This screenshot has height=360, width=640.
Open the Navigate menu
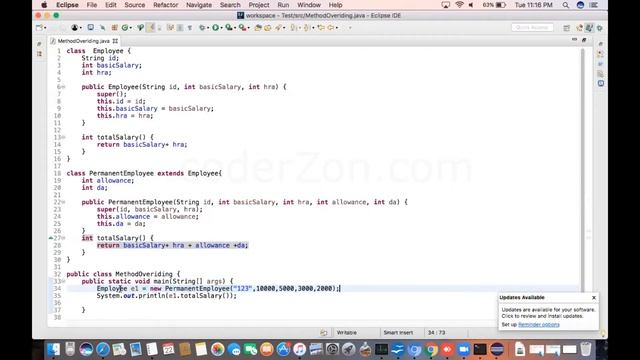[199, 5]
